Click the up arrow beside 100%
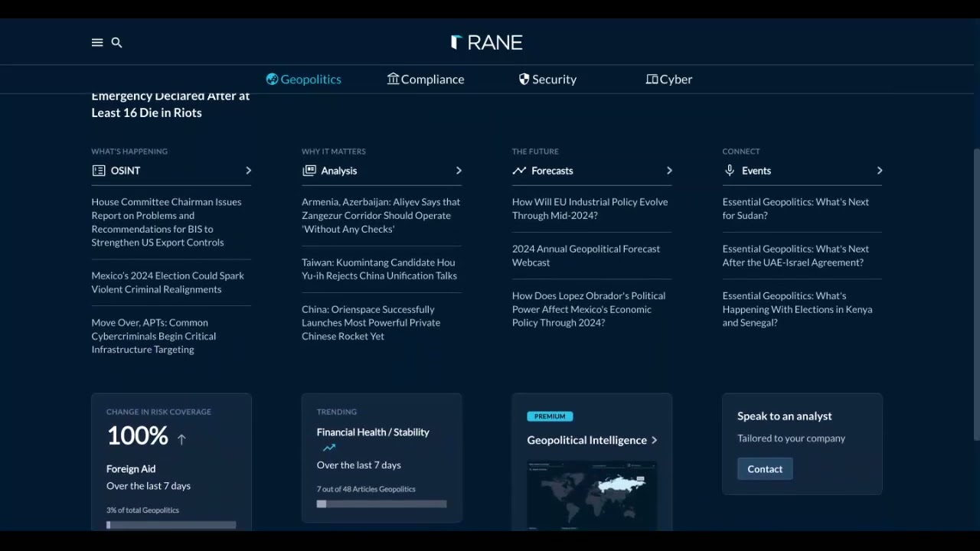Image resolution: width=980 pixels, height=551 pixels. tap(181, 439)
